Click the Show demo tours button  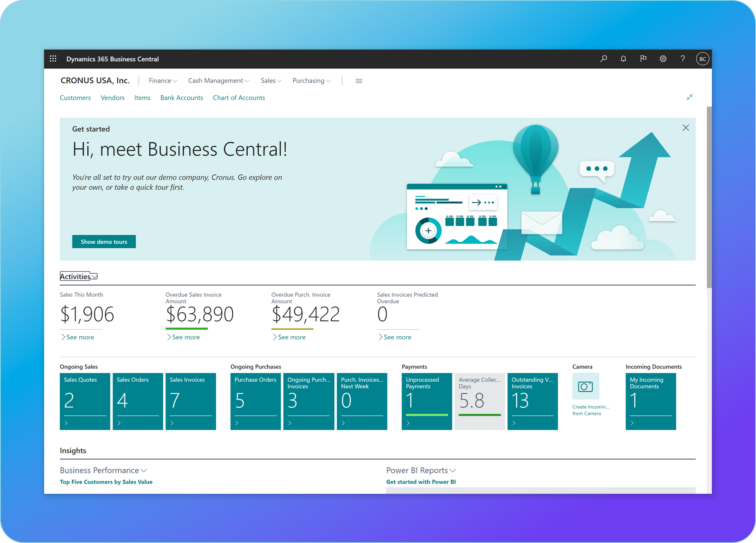(104, 242)
